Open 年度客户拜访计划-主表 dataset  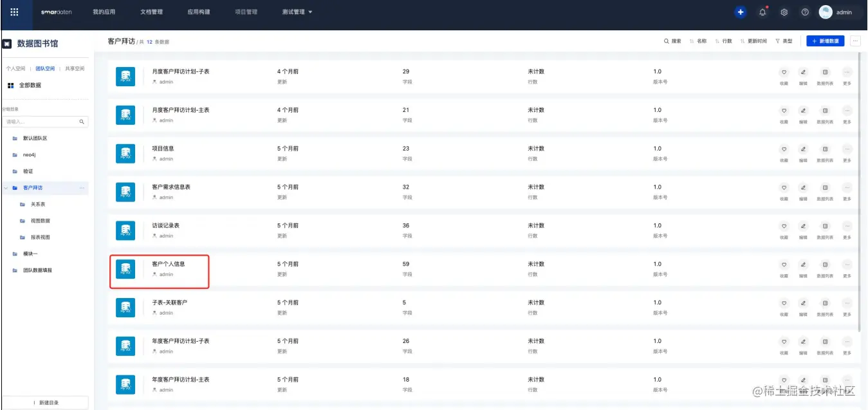click(180, 380)
